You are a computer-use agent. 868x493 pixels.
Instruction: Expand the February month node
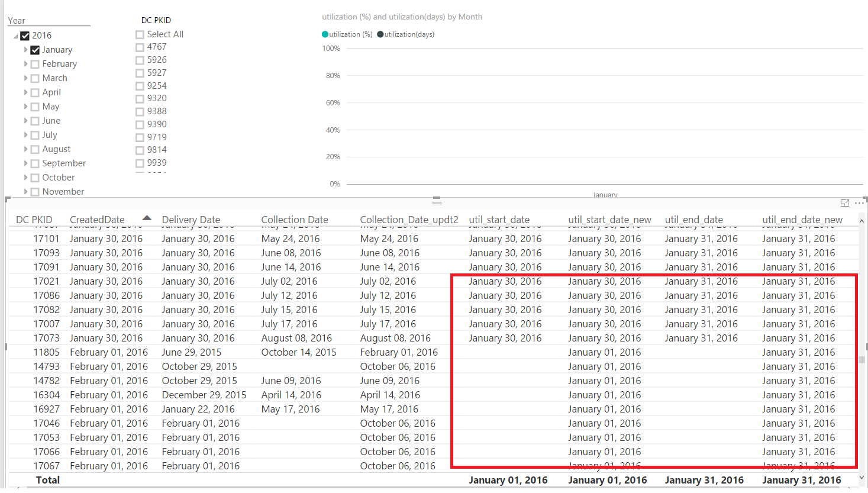(x=25, y=64)
